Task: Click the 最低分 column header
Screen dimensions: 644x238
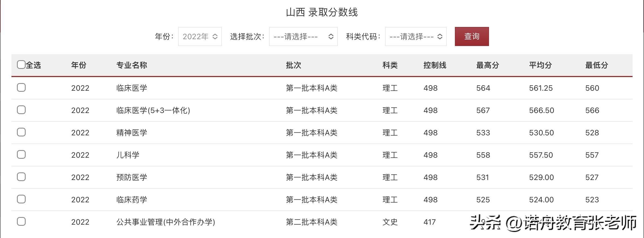Action: (x=597, y=65)
